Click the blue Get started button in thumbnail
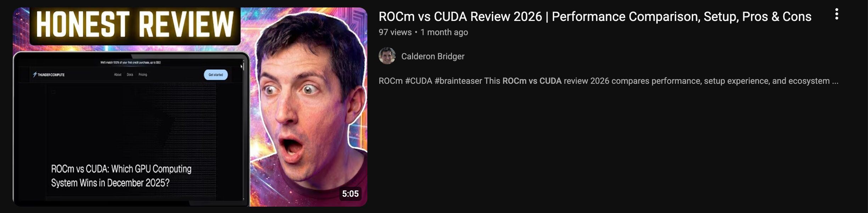Screen dimensions: 868x213 [216, 75]
